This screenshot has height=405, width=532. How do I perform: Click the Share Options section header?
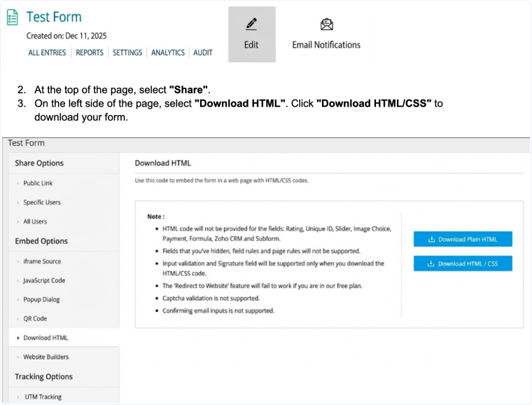pos(39,163)
